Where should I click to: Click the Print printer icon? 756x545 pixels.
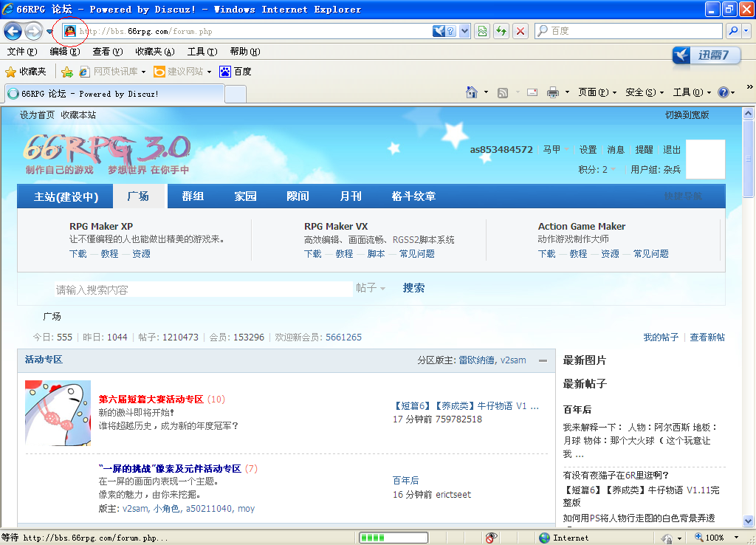pos(552,92)
